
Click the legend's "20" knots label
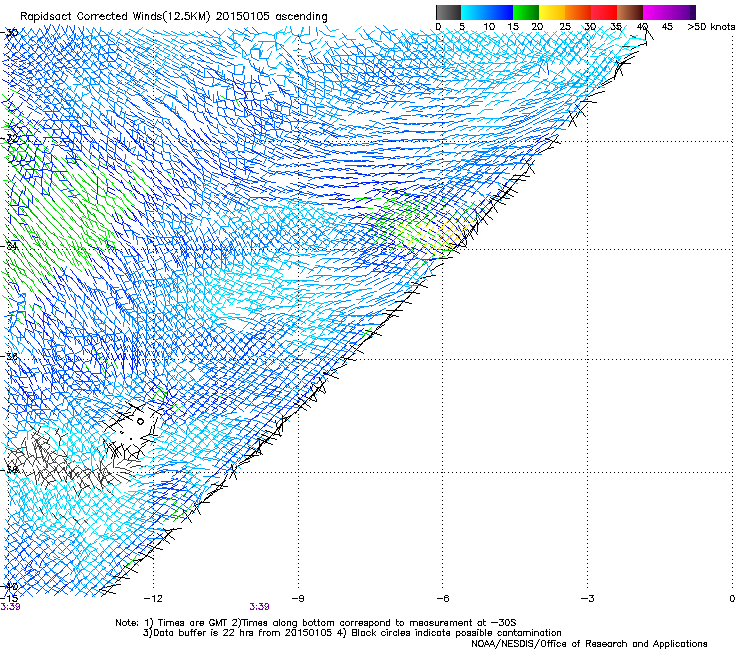(x=537, y=27)
